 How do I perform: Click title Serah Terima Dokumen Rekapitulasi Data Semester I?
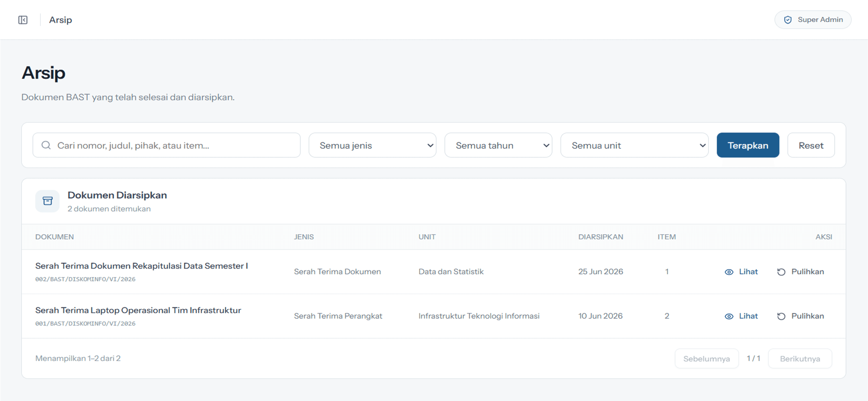coord(142,266)
